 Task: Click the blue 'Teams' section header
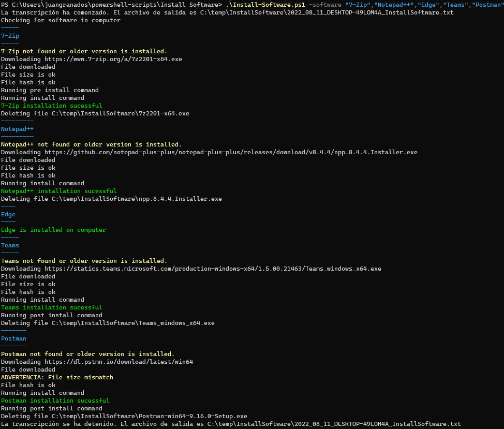pos(10,245)
